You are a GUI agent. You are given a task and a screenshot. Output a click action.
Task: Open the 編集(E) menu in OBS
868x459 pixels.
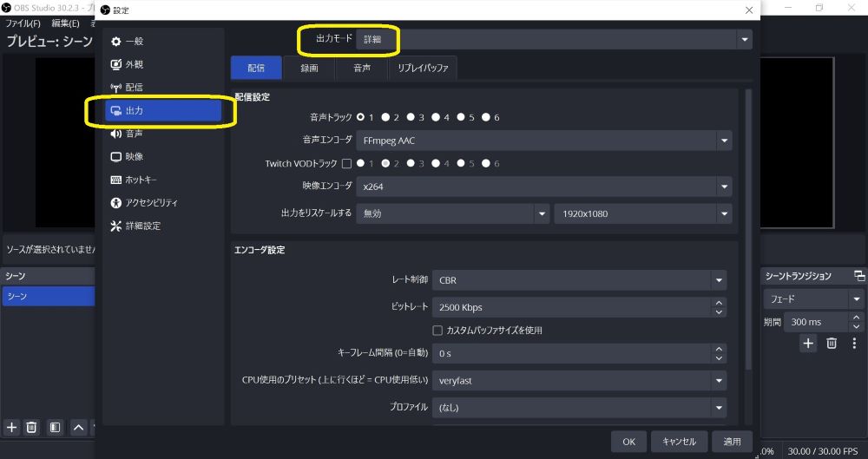pyautogui.click(x=65, y=23)
